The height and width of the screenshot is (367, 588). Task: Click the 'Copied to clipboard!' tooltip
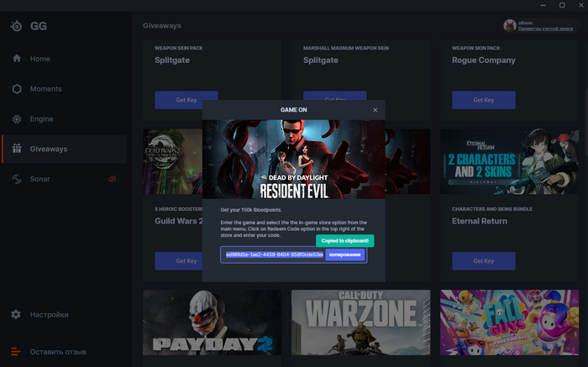click(x=344, y=241)
